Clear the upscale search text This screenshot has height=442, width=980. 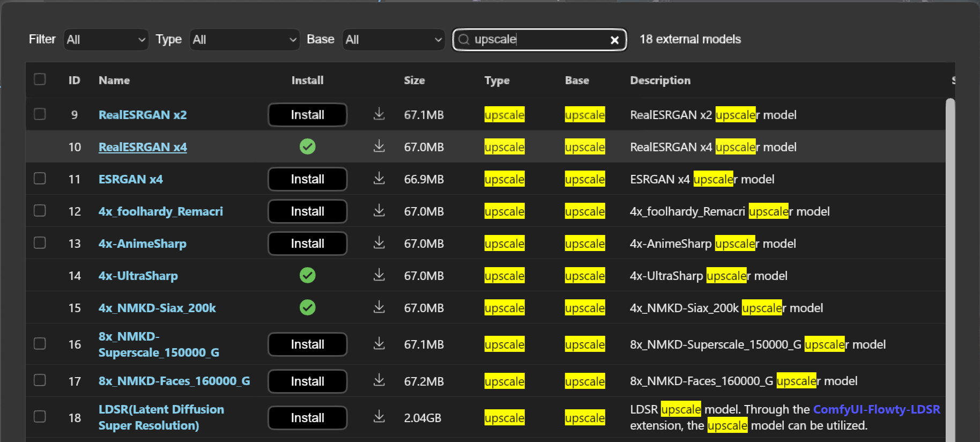click(614, 40)
